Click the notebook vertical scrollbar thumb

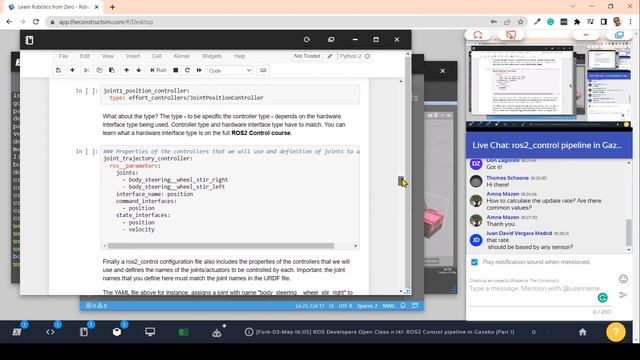401,180
